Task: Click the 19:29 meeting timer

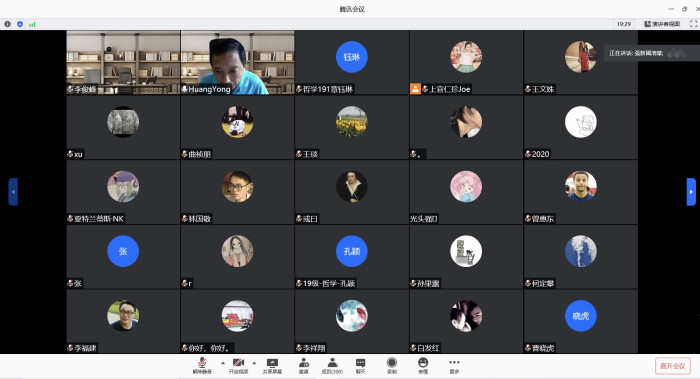Action: (x=624, y=24)
